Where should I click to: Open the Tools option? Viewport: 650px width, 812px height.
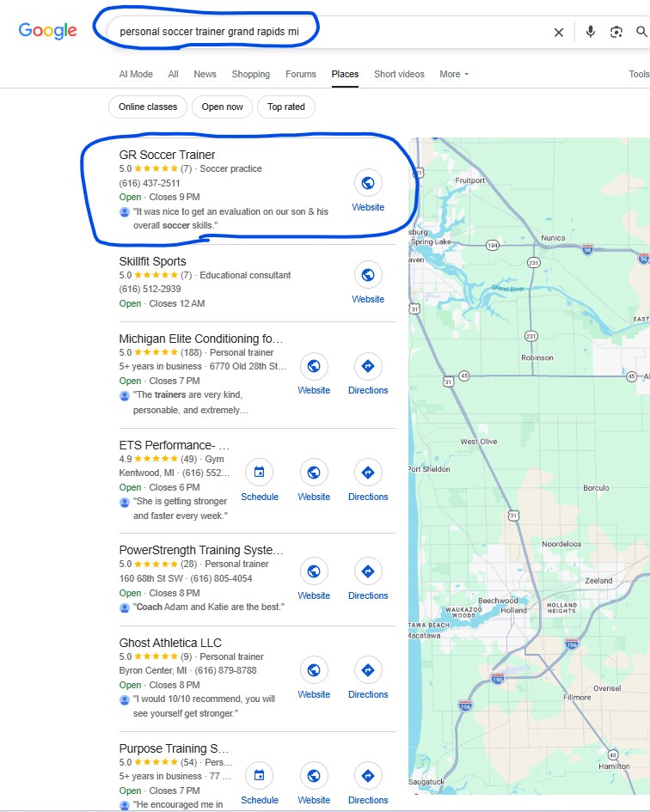639,74
